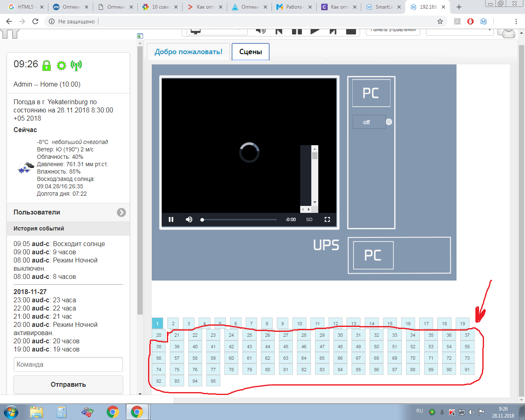The width and height of the screenshot is (525, 420).
Task: Select scene page number 95
Action: (x=213, y=381)
